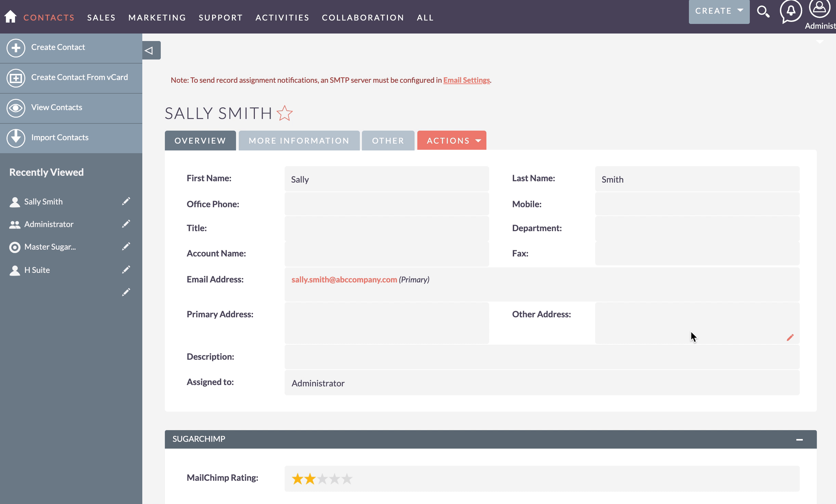Click the OVERVIEW tab
The height and width of the screenshot is (504, 836).
[x=200, y=140]
